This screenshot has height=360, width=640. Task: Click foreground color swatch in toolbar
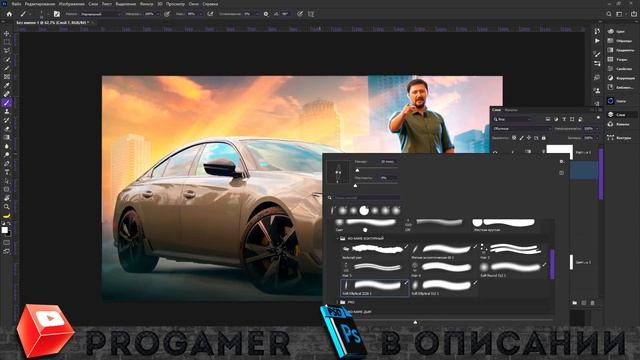click(4, 230)
